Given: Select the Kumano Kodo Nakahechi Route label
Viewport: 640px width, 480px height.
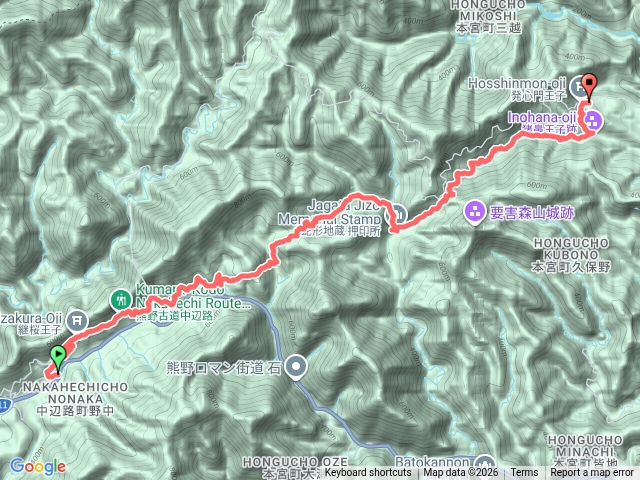Looking at the screenshot, I should [193, 296].
